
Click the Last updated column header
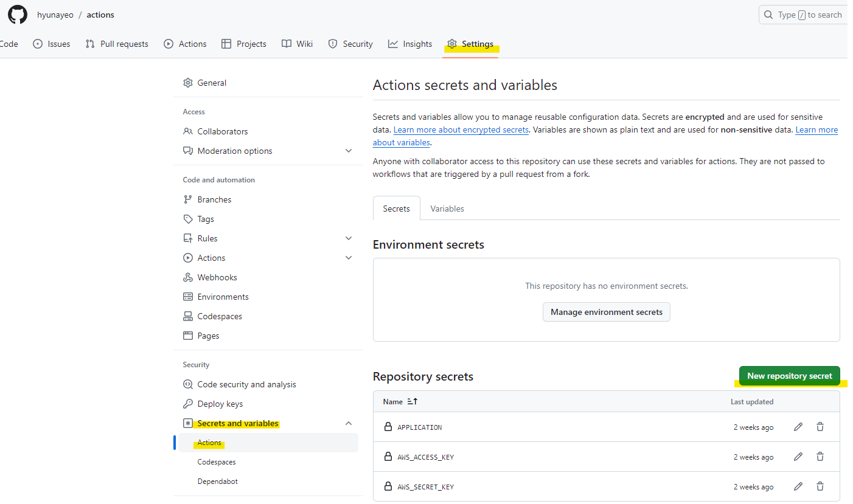point(752,402)
